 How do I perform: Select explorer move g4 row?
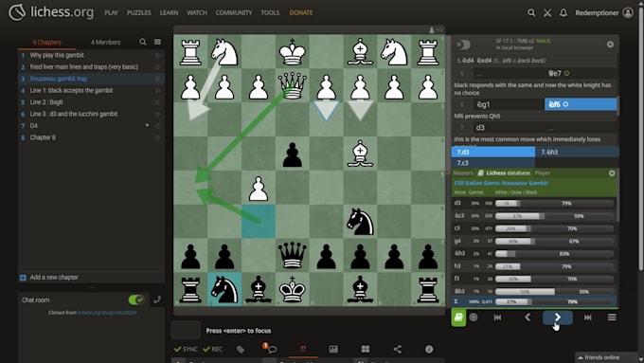[534, 242]
